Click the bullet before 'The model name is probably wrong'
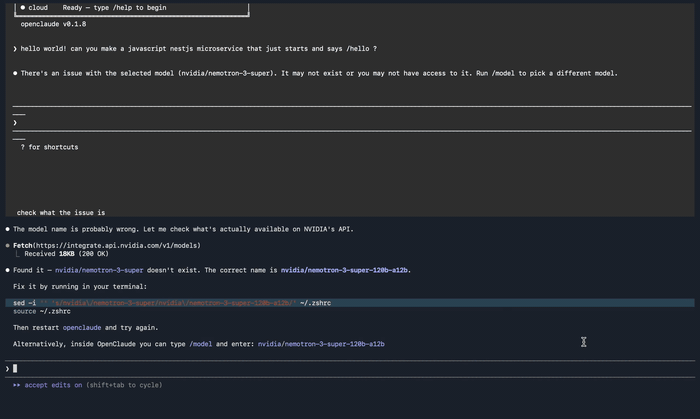Viewport: 700px width, 419px height. point(8,228)
